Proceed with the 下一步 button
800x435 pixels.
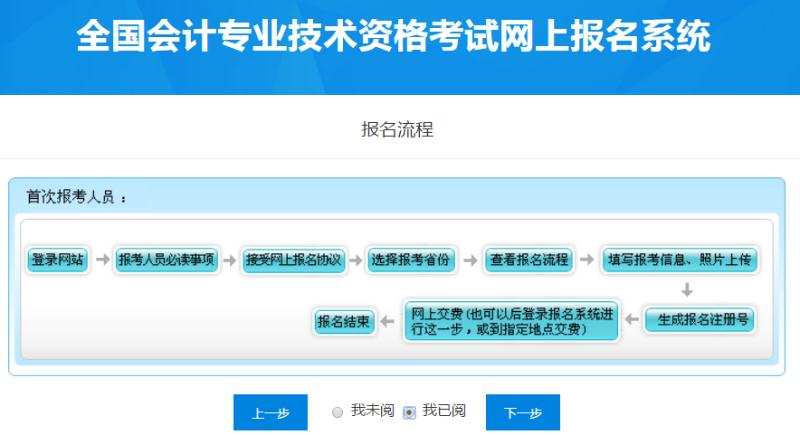click(522, 413)
